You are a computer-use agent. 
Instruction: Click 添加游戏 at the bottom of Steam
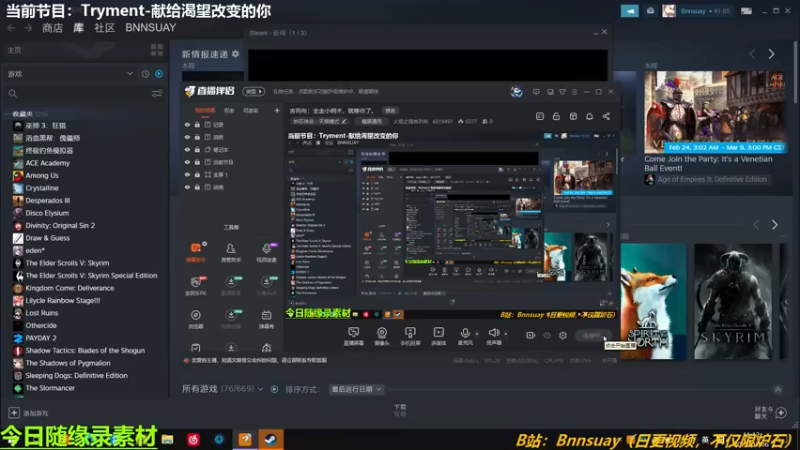click(29, 413)
